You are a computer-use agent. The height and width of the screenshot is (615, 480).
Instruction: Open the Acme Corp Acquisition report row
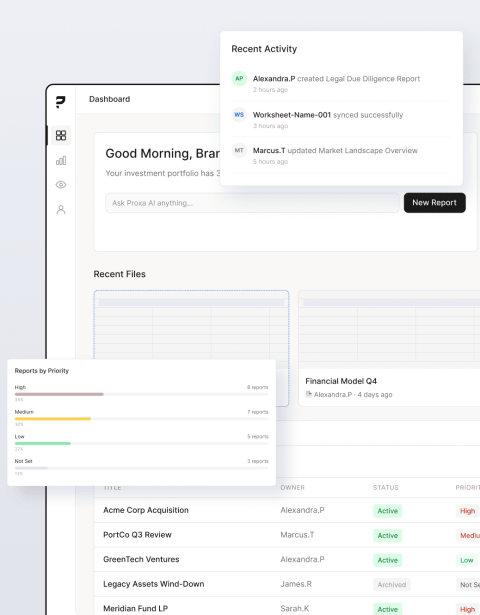coord(287,510)
